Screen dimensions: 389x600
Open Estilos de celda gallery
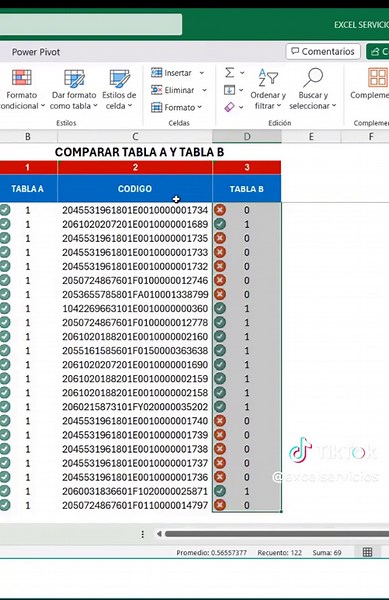tap(119, 89)
